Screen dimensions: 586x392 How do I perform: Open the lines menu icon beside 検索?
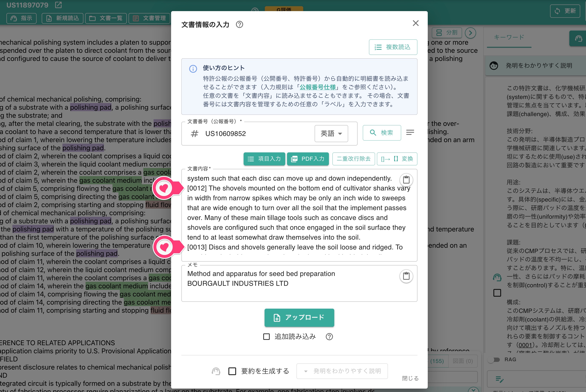tap(410, 132)
